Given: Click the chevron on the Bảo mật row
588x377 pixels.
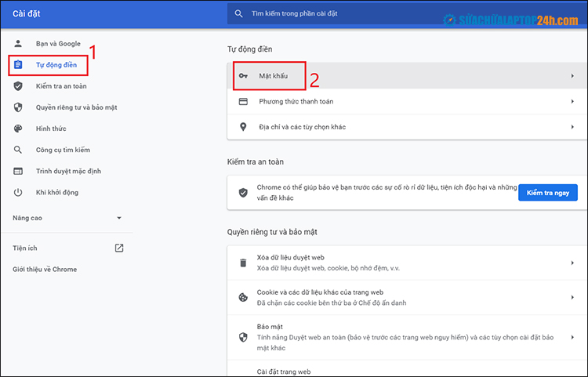Looking at the screenshot, I should click(572, 337).
